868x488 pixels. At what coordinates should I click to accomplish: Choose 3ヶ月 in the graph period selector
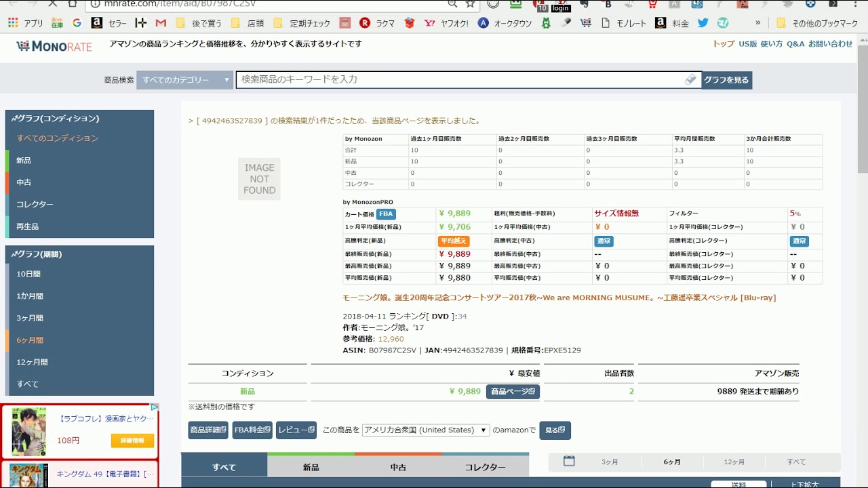[610, 462]
